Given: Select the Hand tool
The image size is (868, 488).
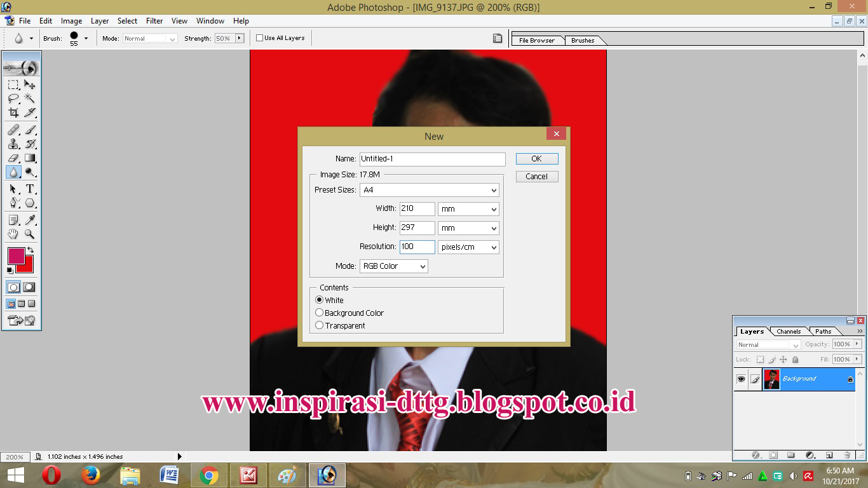Looking at the screenshot, I should (13, 234).
